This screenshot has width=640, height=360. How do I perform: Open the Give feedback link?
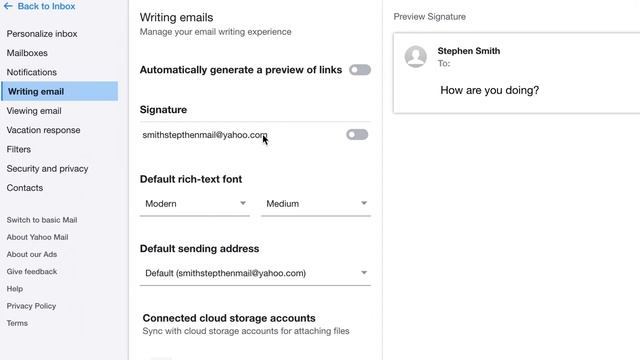tap(32, 271)
